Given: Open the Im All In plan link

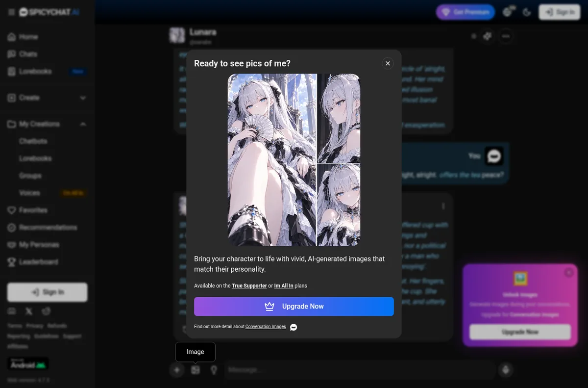Looking at the screenshot, I should [x=284, y=285].
